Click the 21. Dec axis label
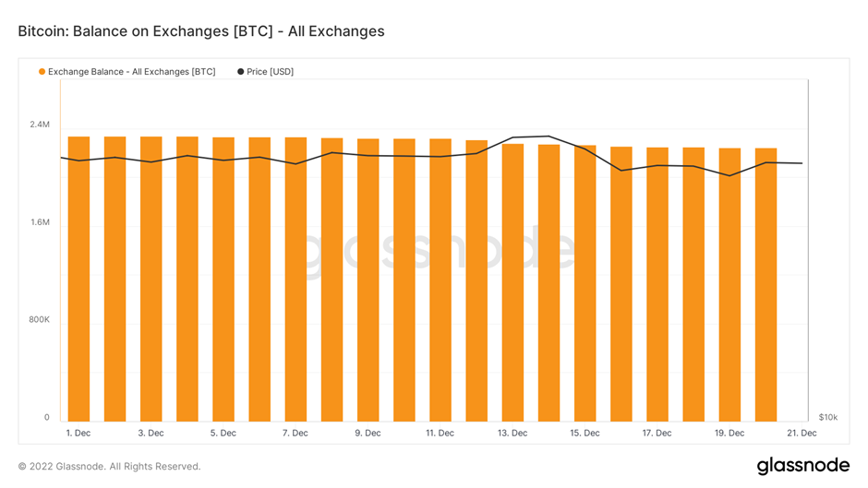 point(802,434)
